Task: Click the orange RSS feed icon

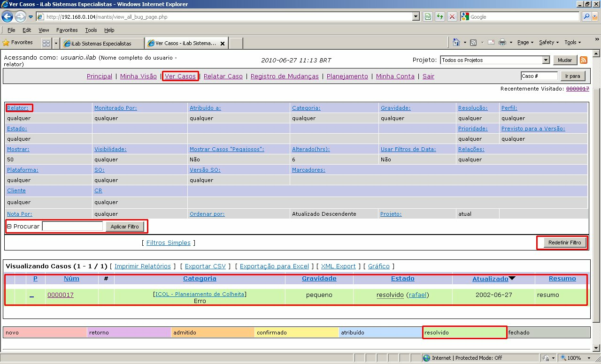Action: pos(584,60)
